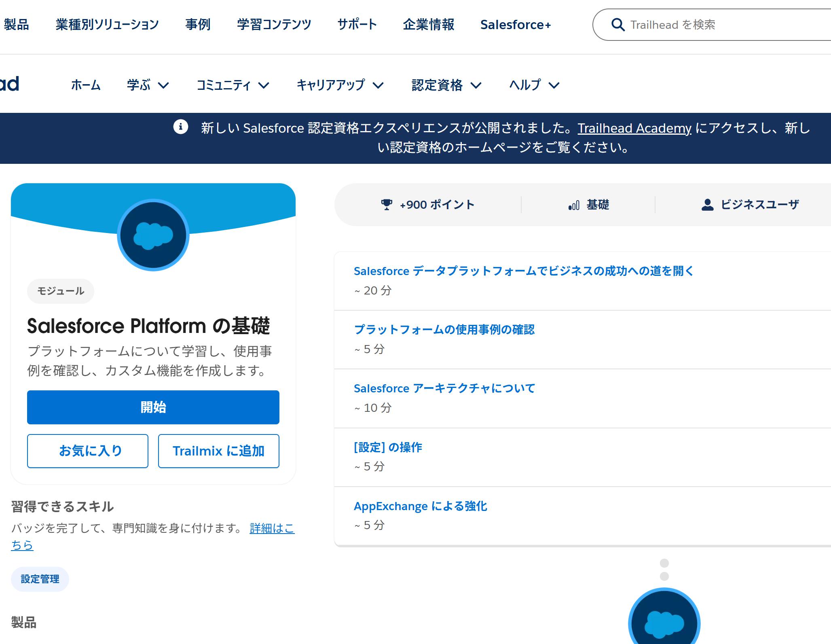
Task: Open the キャリアアップ dropdown
Action: point(340,85)
